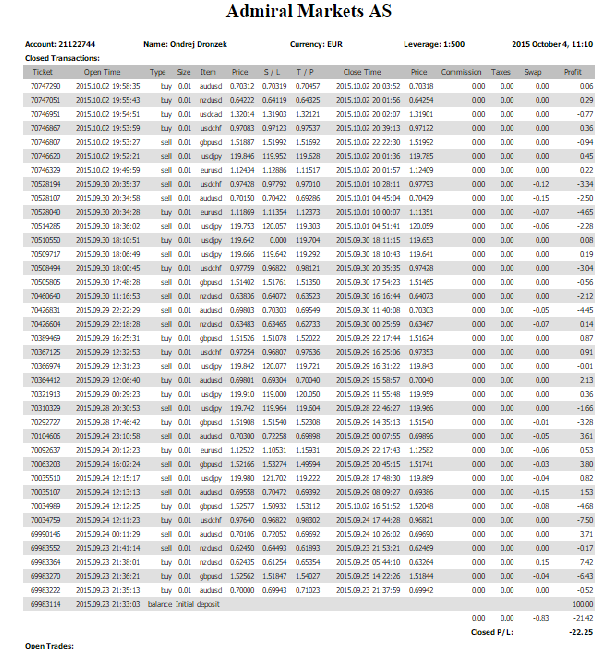Click the Currency: EUR label

[316, 44]
